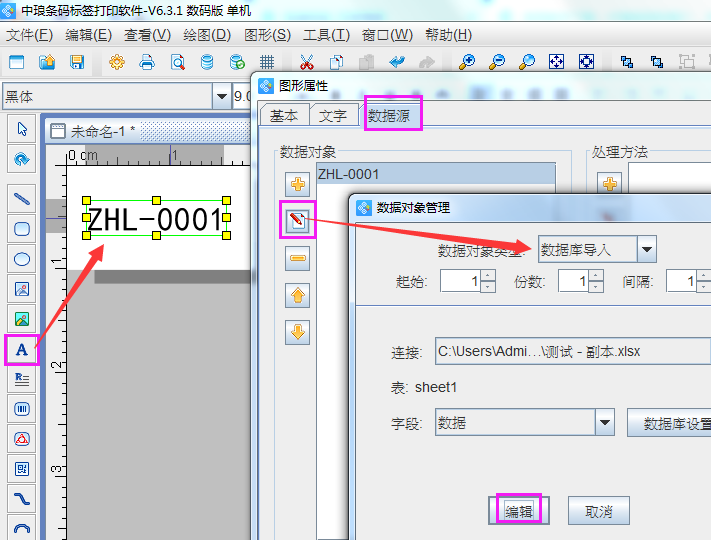The image size is (711, 540).
Task: Add a processing method with plus button
Action: [x=609, y=184]
